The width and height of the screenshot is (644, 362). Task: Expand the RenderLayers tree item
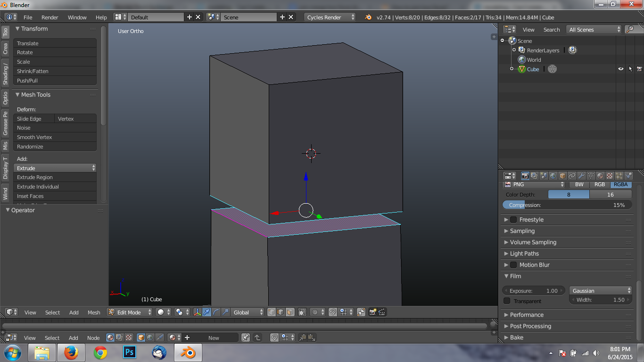click(514, 49)
